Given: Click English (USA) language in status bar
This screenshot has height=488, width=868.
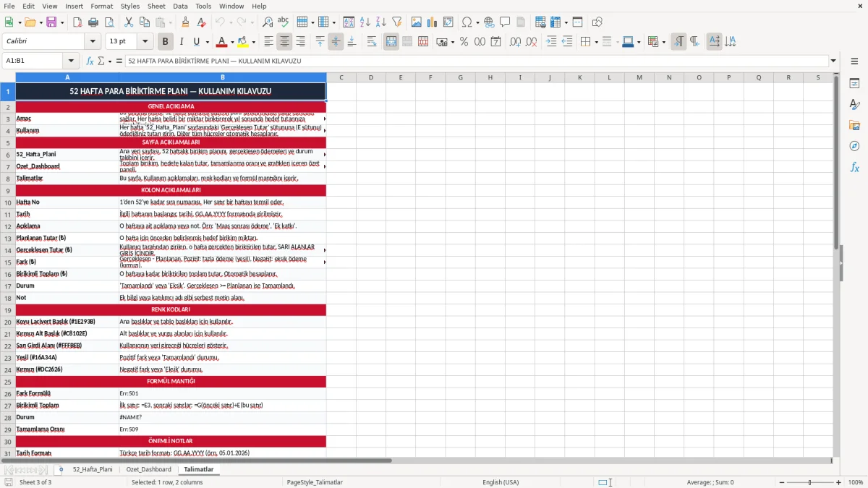Looking at the screenshot, I should (x=501, y=482).
